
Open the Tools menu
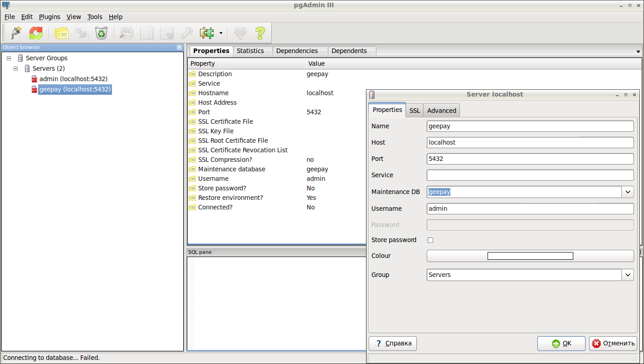click(x=95, y=17)
